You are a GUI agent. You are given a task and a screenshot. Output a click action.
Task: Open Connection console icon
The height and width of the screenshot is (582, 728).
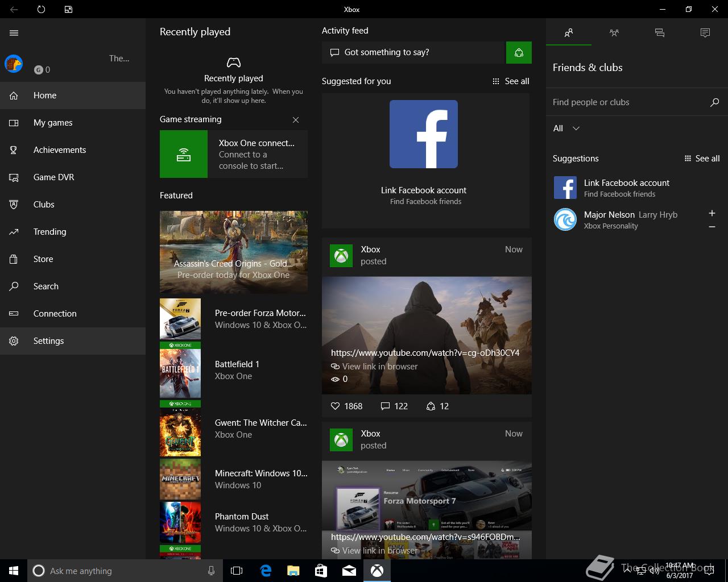(x=14, y=314)
